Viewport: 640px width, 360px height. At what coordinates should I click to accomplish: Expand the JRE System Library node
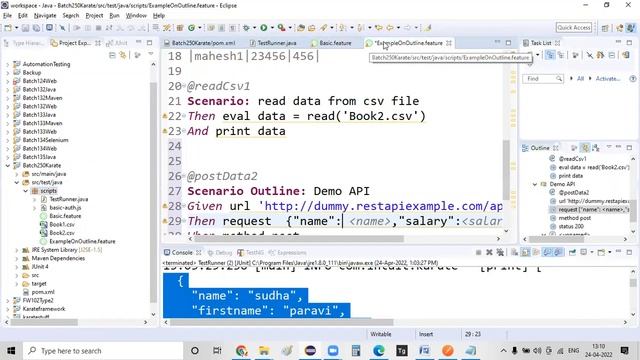point(17,250)
